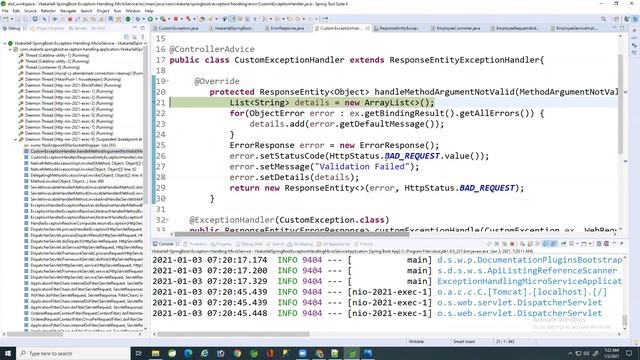Open the Refactor menu
This screenshot has width=640, height=360.
tap(48, 11)
